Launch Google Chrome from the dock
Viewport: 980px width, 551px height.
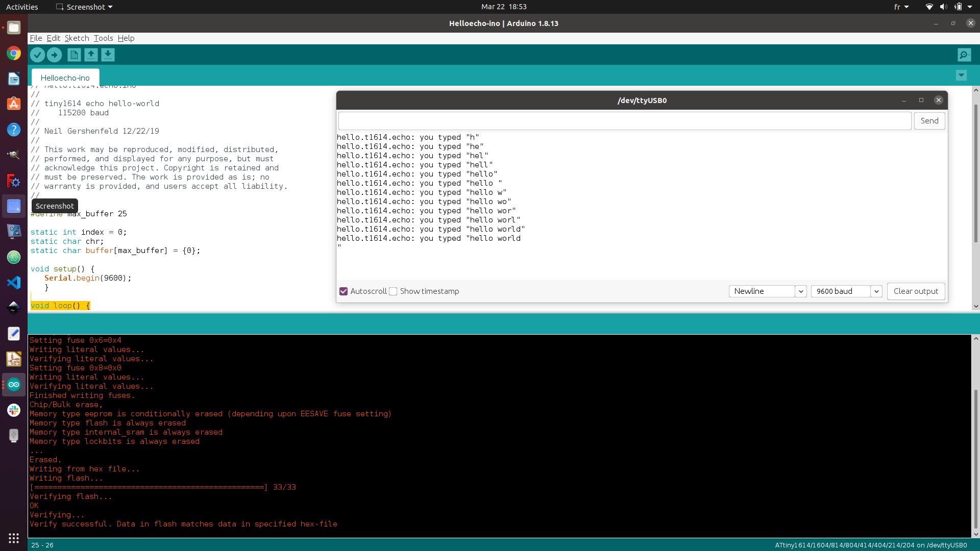(14, 53)
